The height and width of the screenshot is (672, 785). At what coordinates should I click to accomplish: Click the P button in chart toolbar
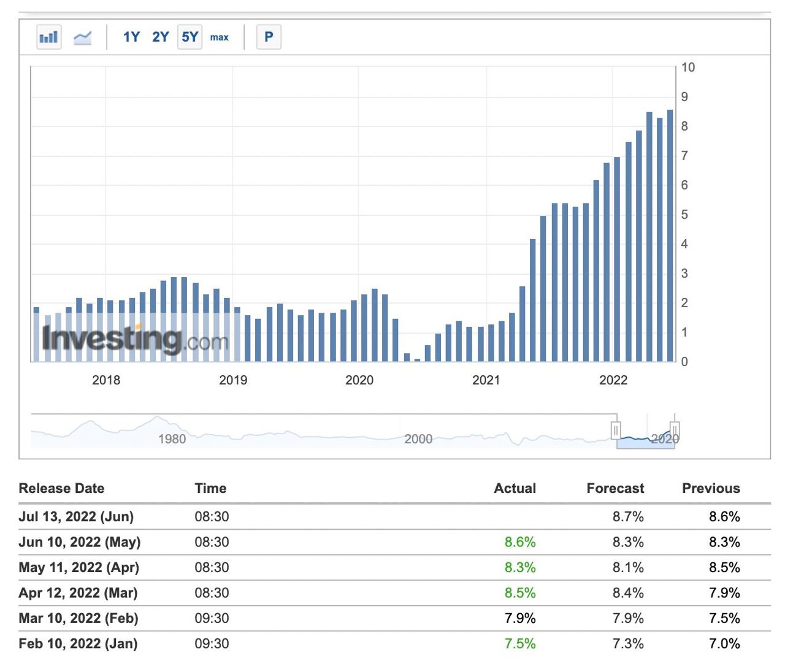[269, 37]
